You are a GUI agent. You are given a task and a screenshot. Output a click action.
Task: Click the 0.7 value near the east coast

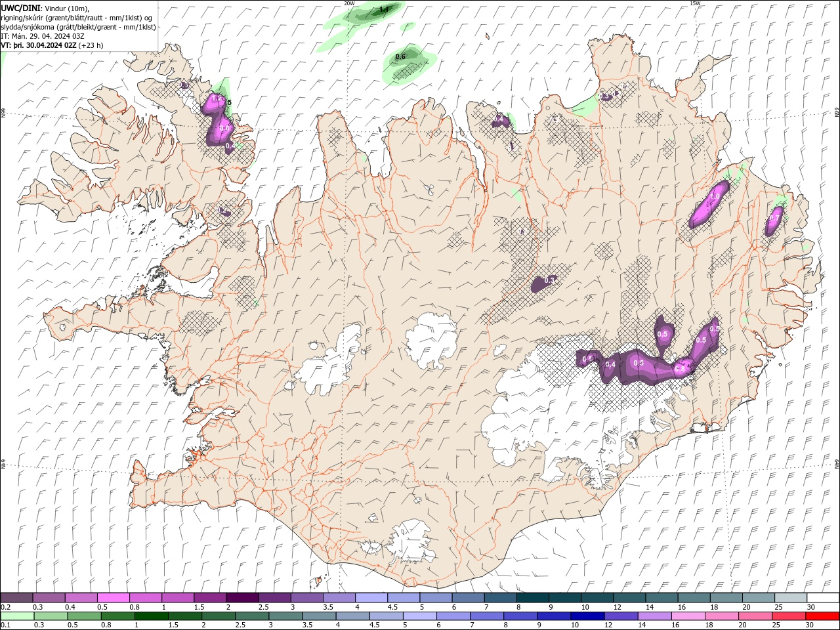775,218
